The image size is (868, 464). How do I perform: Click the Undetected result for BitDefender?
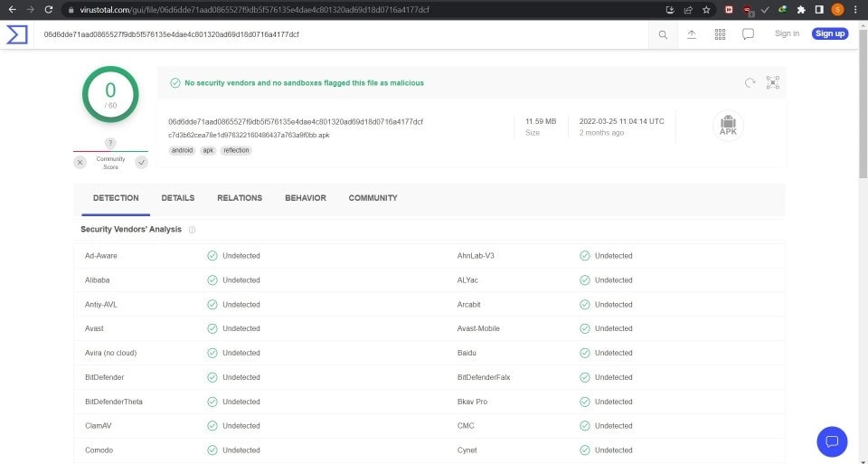[241, 377]
